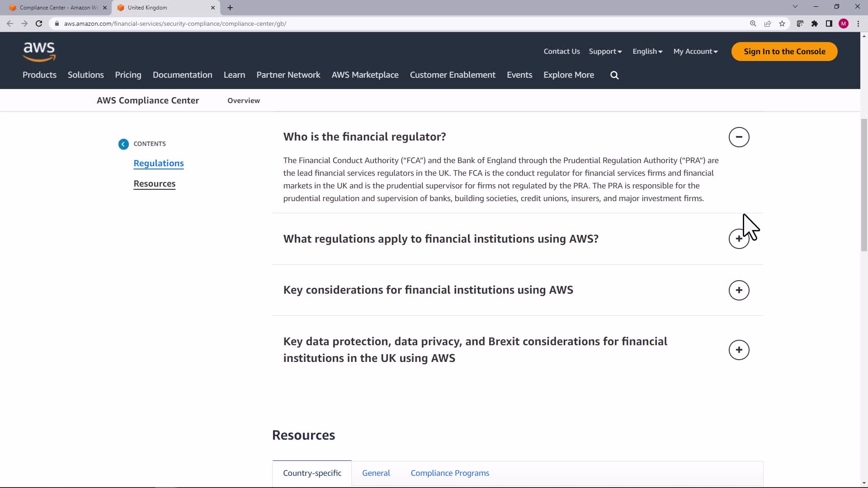The height and width of the screenshot is (488, 868).
Task: Click the share page icon in address bar
Action: click(x=768, y=23)
